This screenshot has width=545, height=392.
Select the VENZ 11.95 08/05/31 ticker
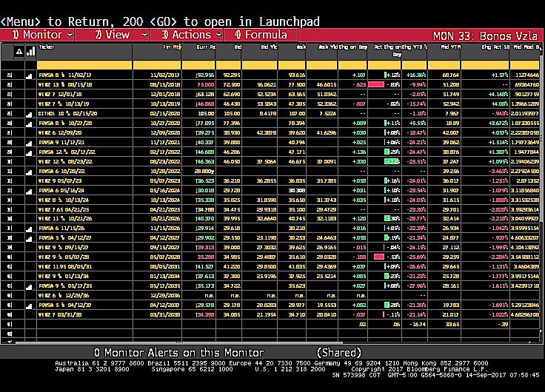(x=65, y=267)
